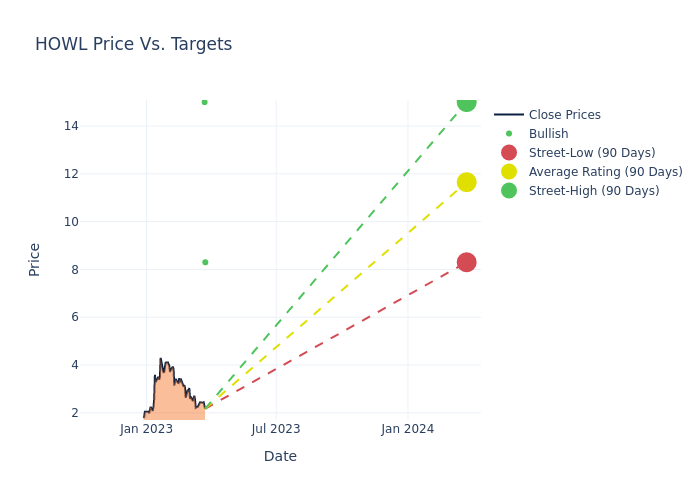
Task: Click the yellow Average Rating target marker
Action: click(x=466, y=182)
